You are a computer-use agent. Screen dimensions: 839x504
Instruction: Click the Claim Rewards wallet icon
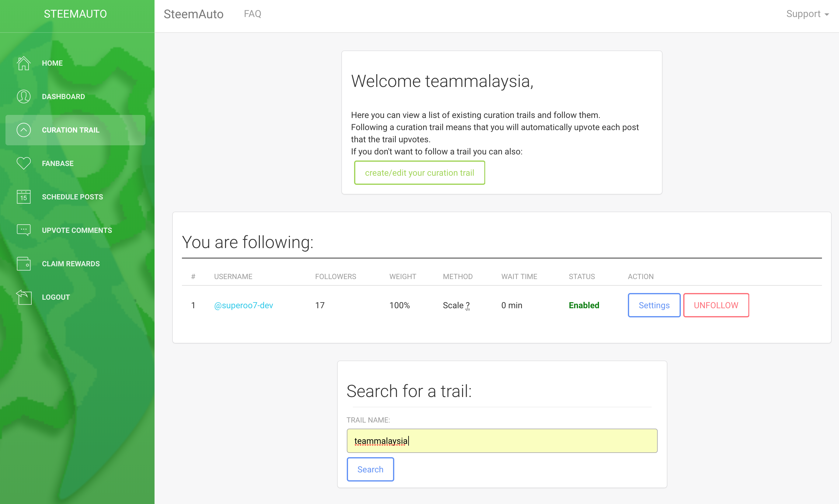(x=23, y=264)
